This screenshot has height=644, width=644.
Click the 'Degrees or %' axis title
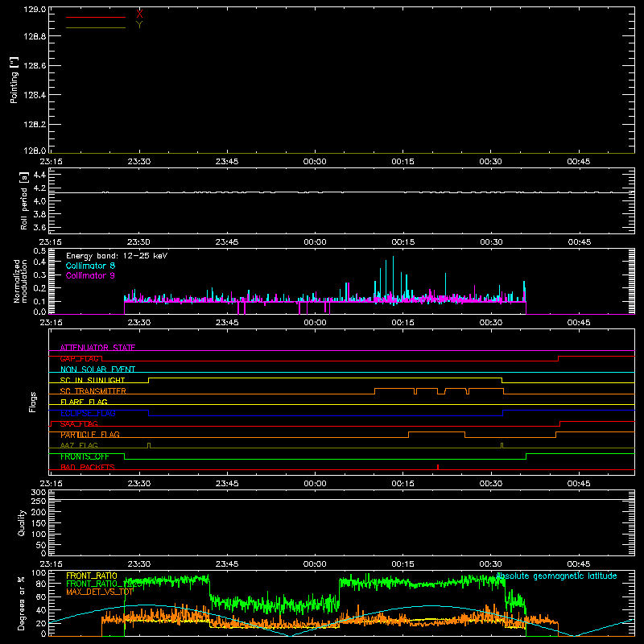click(22, 603)
